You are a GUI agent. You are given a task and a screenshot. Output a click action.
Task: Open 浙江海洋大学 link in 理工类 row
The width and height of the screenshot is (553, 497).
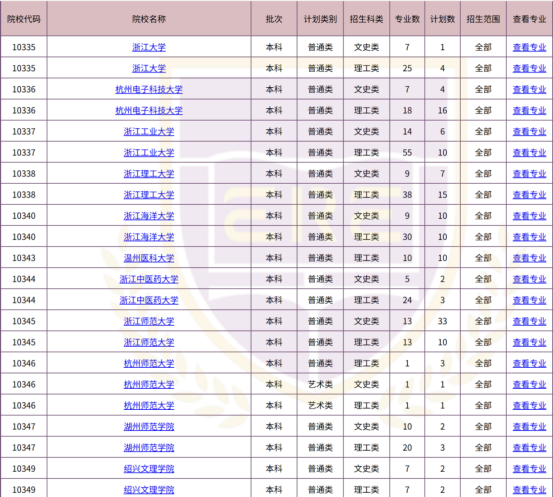149,237
